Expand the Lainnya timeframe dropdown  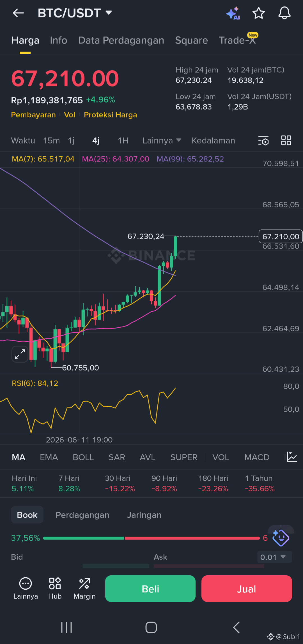pyautogui.click(x=162, y=140)
